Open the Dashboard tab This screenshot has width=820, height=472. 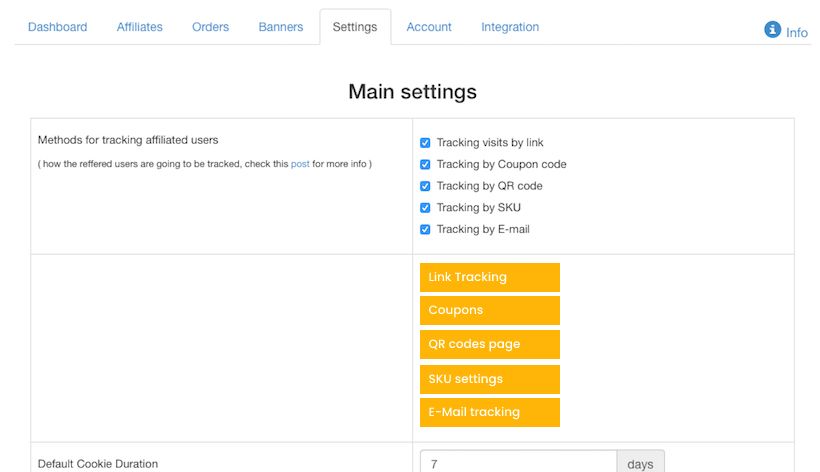pos(57,27)
